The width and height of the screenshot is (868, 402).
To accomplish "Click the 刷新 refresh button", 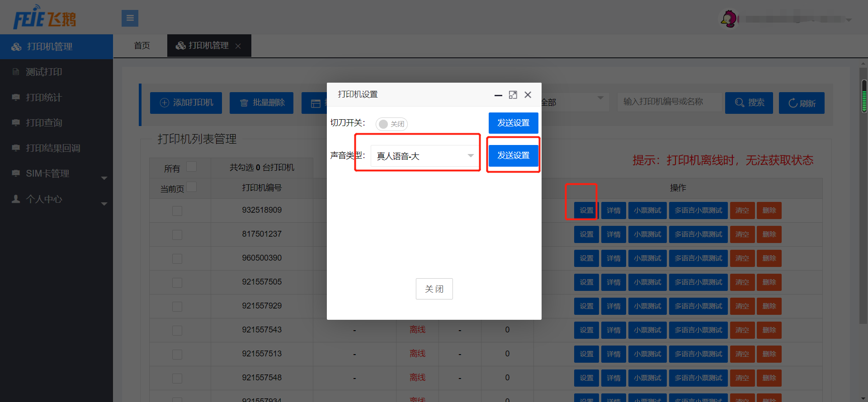I will [802, 103].
